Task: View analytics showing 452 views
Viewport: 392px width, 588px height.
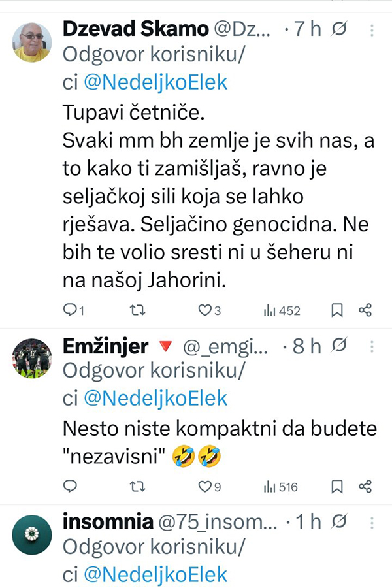Action: pos(282,311)
